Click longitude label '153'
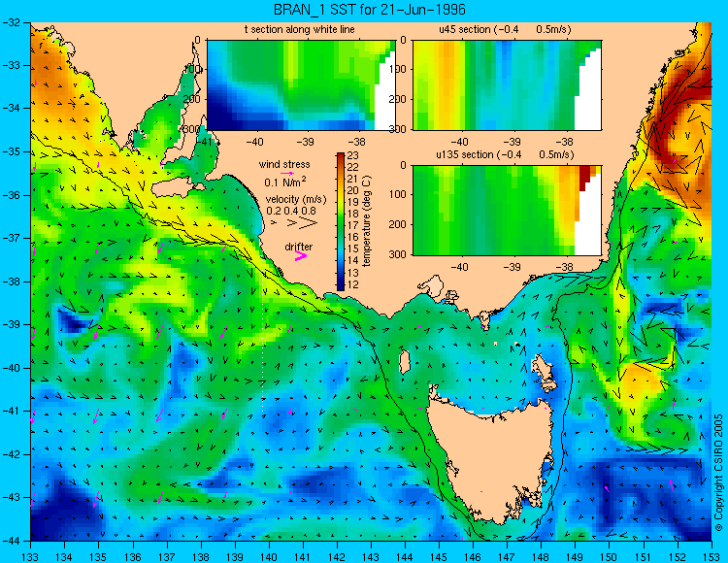Viewport: 728px width, 563px height. pos(711,557)
